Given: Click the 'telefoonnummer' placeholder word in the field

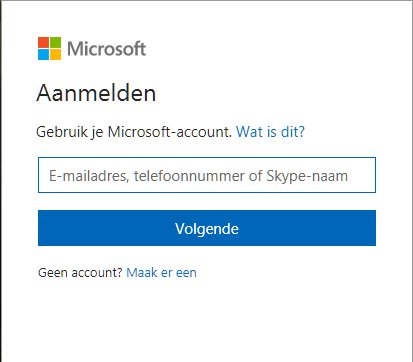Looking at the screenshot, I should (x=189, y=176).
